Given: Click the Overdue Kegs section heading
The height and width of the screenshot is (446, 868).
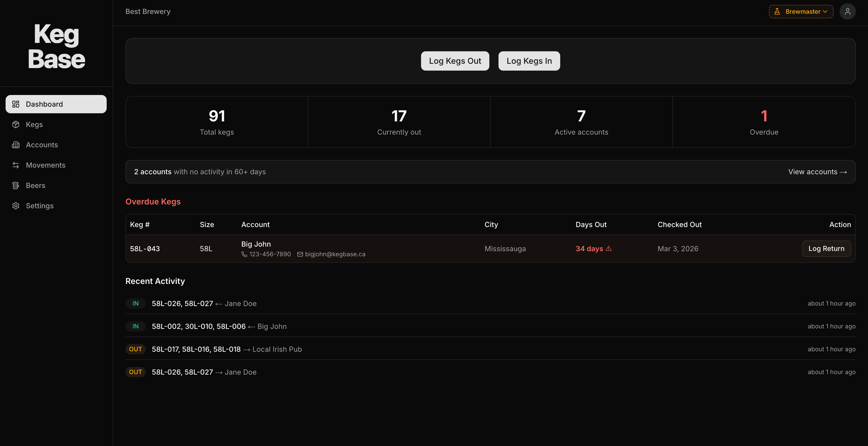Looking at the screenshot, I should tap(153, 202).
